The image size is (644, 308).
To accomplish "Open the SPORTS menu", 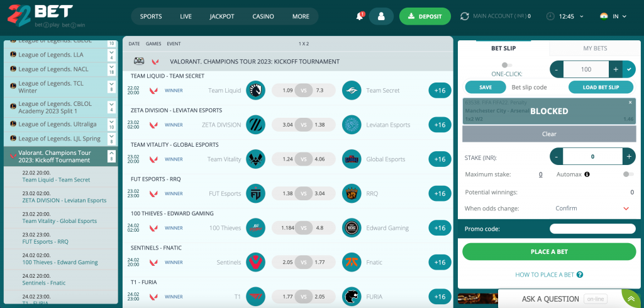I will click(151, 16).
